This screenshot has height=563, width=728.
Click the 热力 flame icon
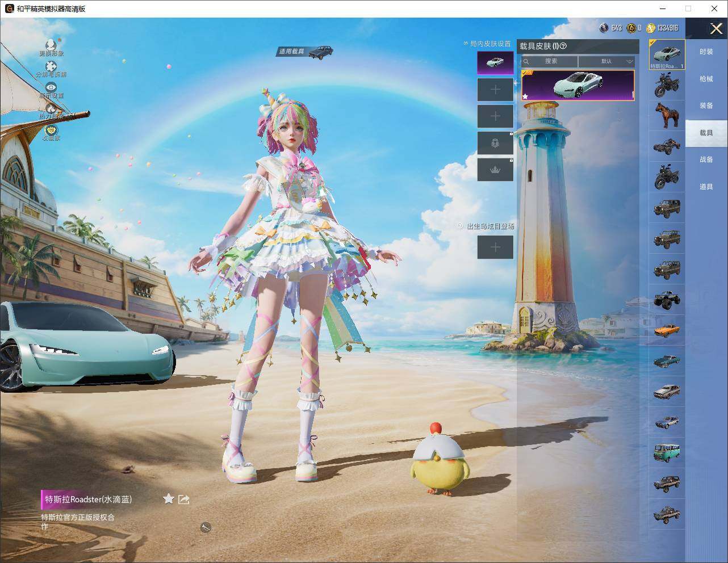point(51,109)
